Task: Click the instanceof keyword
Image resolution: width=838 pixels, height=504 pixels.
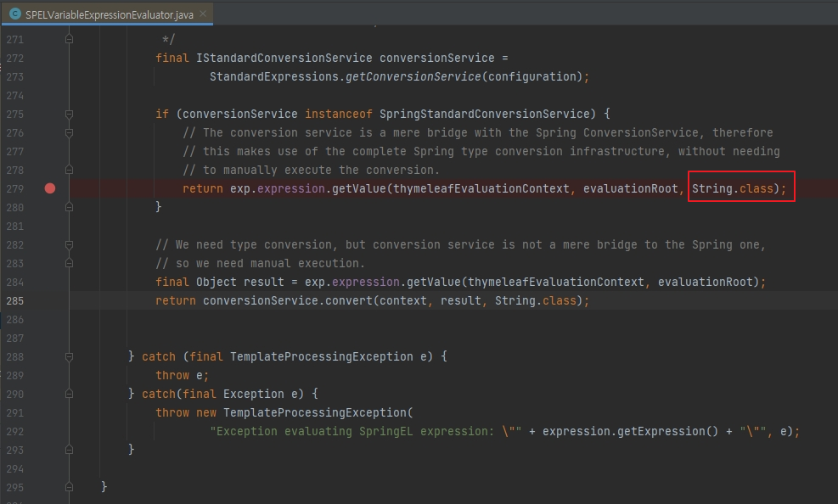Action: [x=339, y=114]
